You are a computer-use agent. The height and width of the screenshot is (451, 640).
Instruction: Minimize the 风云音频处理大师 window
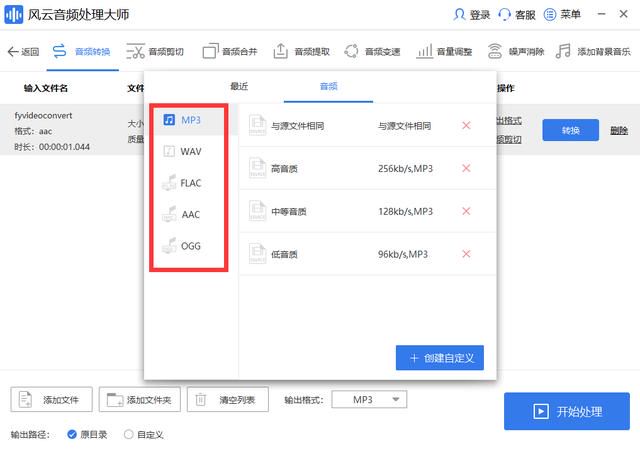click(x=601, y=14)
